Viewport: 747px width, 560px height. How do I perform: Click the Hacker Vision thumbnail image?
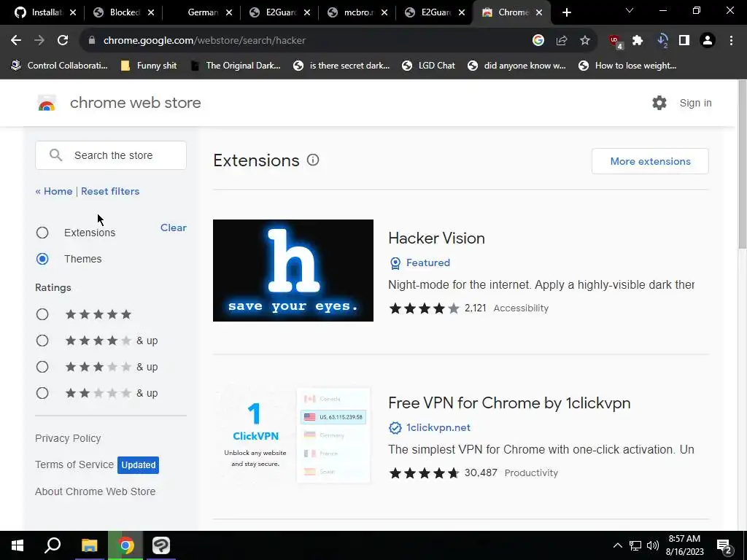click(x=293, y=271)
